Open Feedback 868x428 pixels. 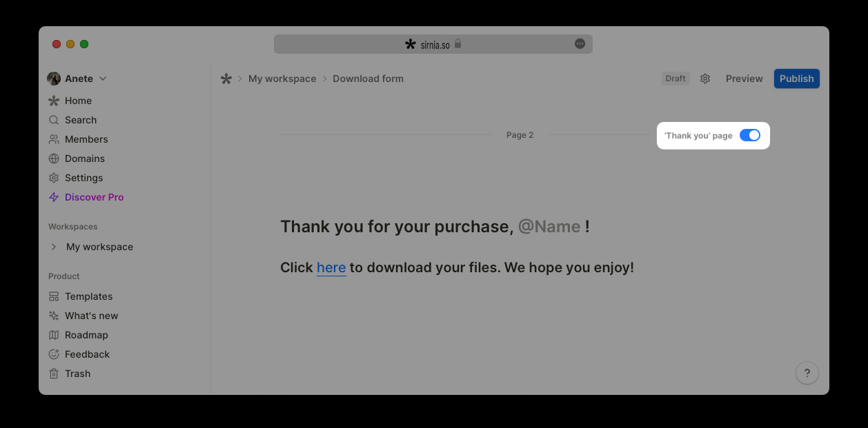click(87, 354)
